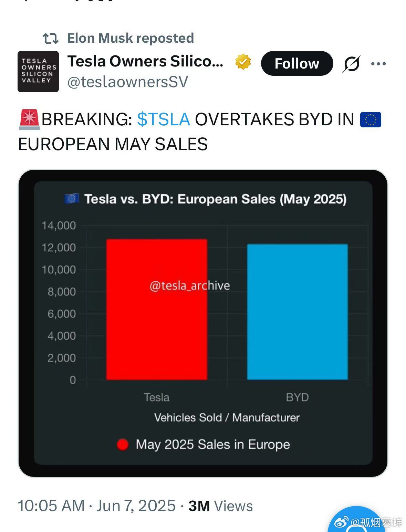Follow Tesla Owners Silicon Valley account
This screenshot has height=532, width=406.
(x=297, y=63)
